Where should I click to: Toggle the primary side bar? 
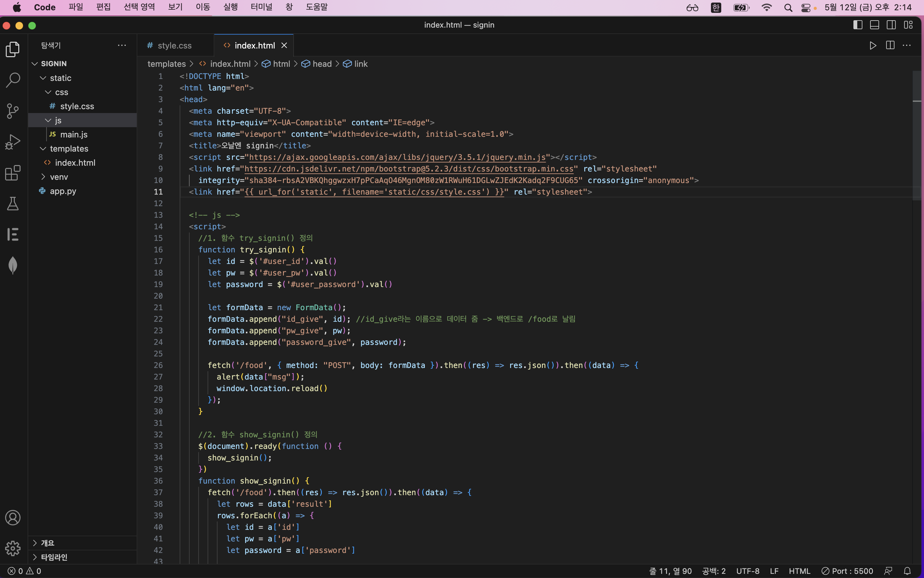click(x=858, y=25)
